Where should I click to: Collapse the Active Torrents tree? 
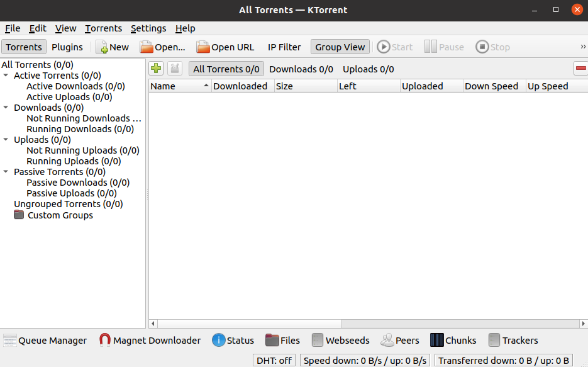coord(6,75)
